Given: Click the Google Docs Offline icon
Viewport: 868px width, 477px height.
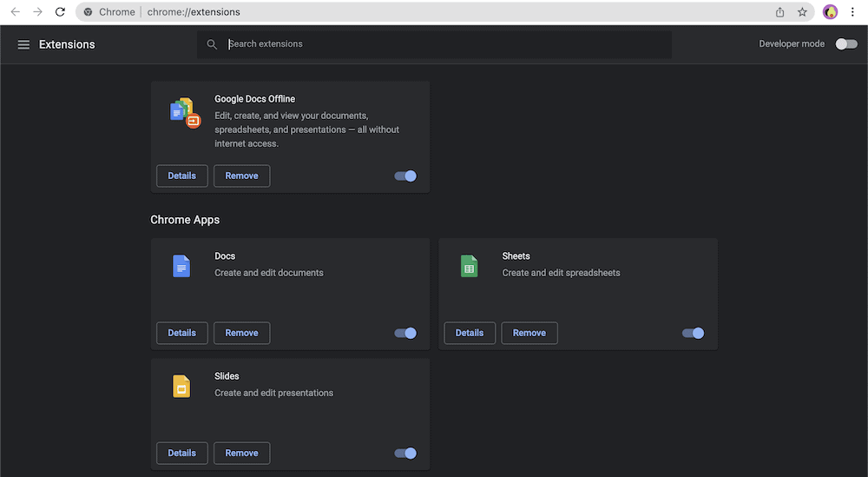Looking at the screenshot, I should tap(186, 112).
